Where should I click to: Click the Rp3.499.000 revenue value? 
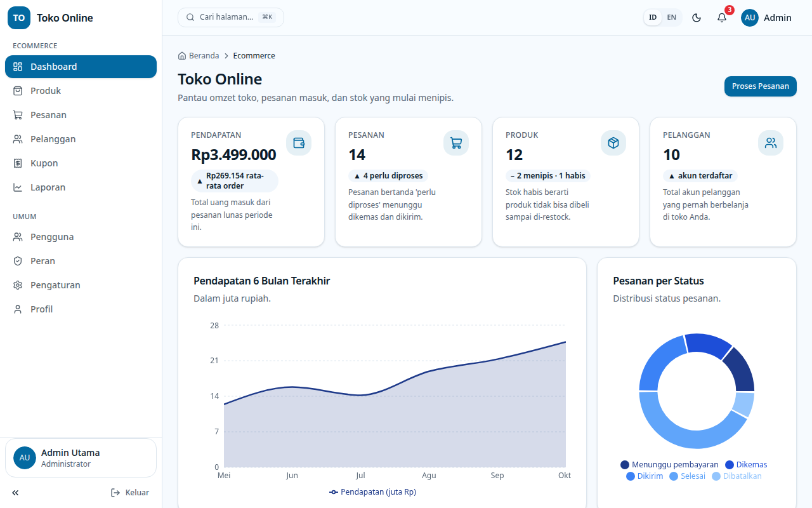(233, 155)
